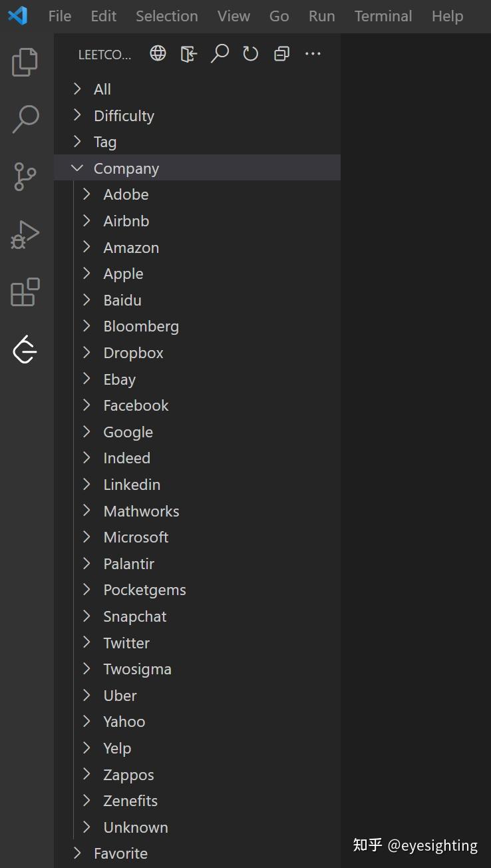This screenshot has width=491, height=868.
Task: Sign in to LeetCode via the sign-in icon
Action: tap(188, 53)
